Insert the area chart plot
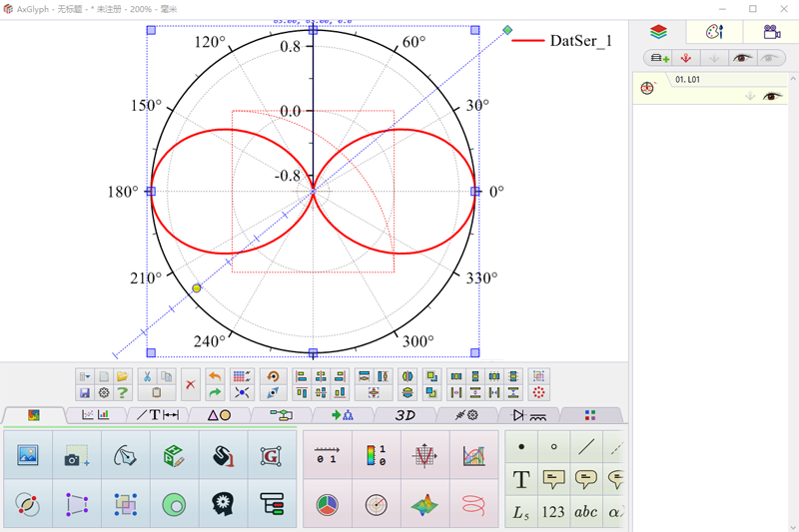The height and width of the screenshot is (532, 799). coord(473,454)
